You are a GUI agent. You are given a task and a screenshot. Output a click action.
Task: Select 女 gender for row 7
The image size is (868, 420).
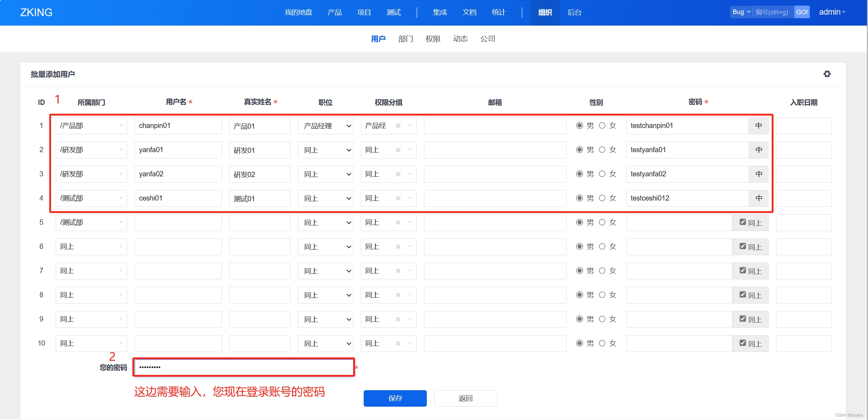pyautogui.click(x=602, y=271)
